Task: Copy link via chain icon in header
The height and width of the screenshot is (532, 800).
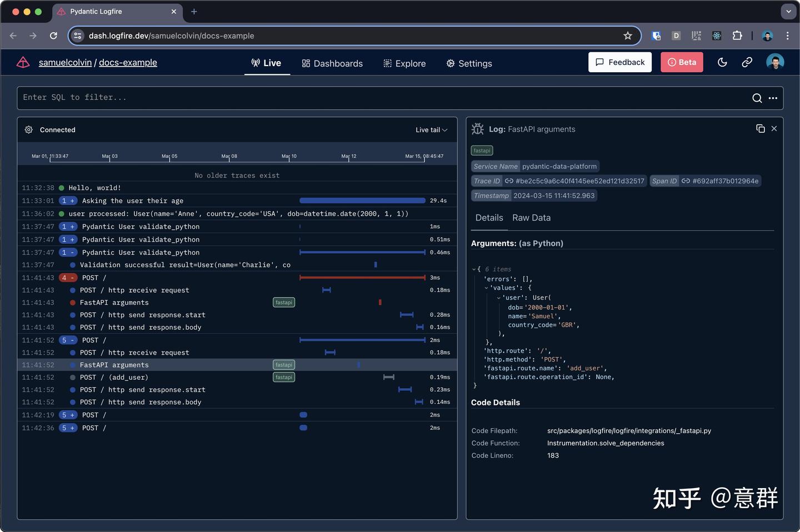Action: pos(747,62)
